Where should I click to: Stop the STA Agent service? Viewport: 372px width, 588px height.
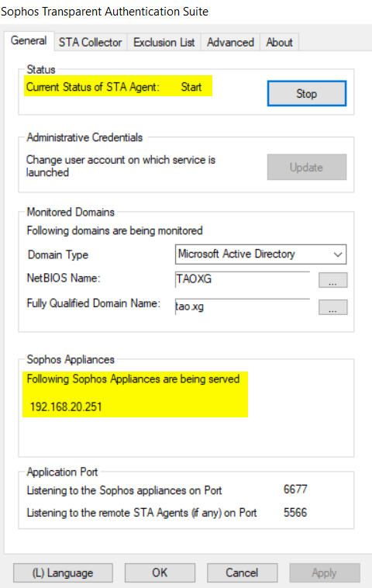point(307,93)
